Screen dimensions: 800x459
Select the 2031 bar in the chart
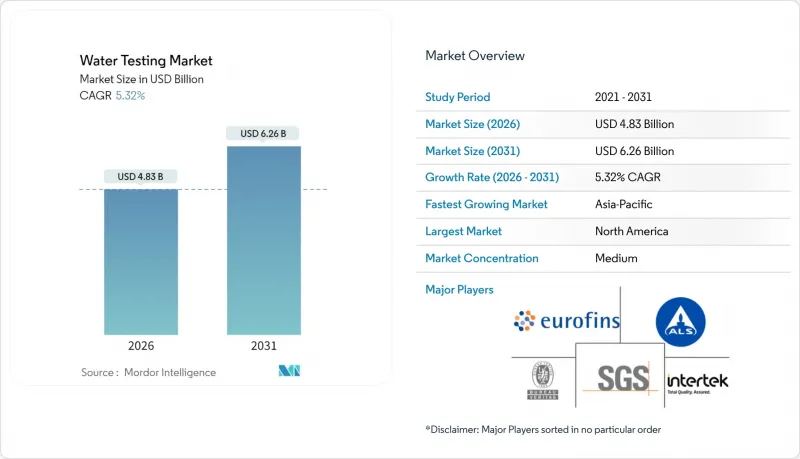point(264,240)
